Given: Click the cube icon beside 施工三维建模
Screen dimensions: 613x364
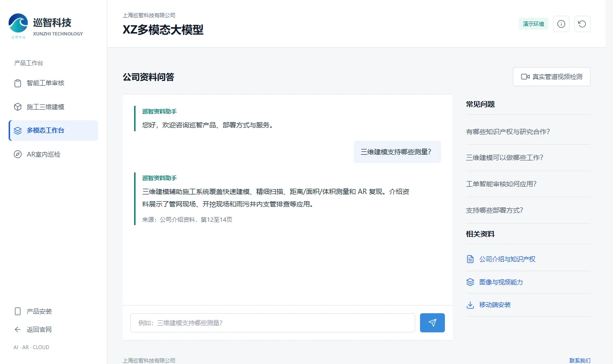Looking at the screenshot, I should pos(18,107).
